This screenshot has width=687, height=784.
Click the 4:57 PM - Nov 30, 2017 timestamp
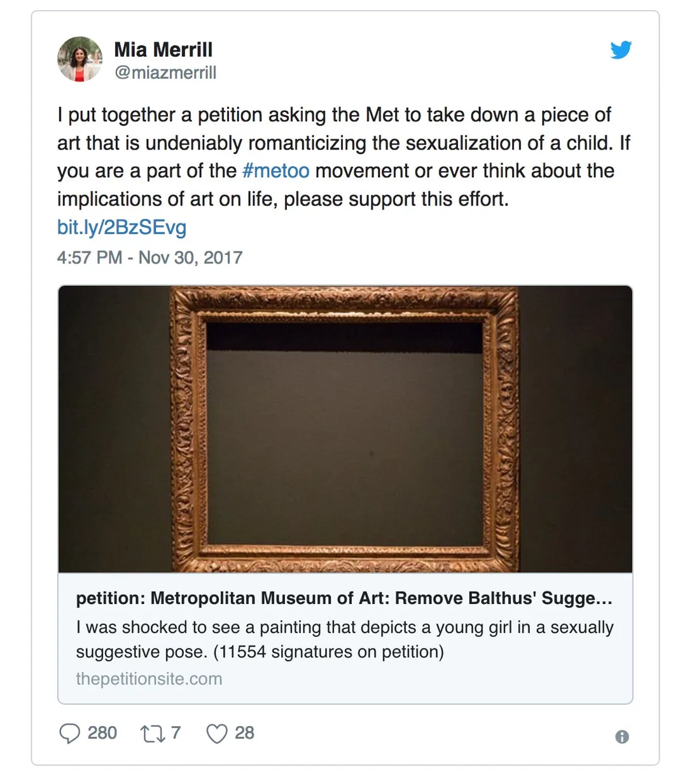coord(150,257)
